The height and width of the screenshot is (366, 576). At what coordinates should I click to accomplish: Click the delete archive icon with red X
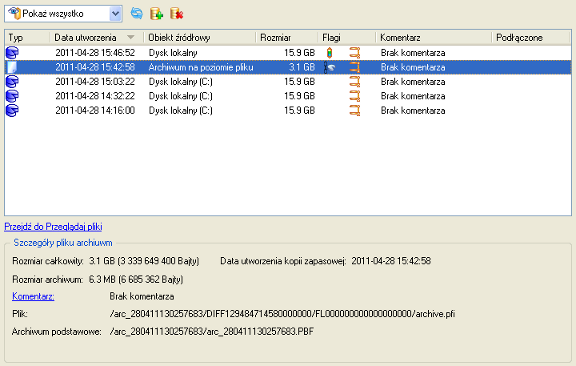[x=177, y=14]
